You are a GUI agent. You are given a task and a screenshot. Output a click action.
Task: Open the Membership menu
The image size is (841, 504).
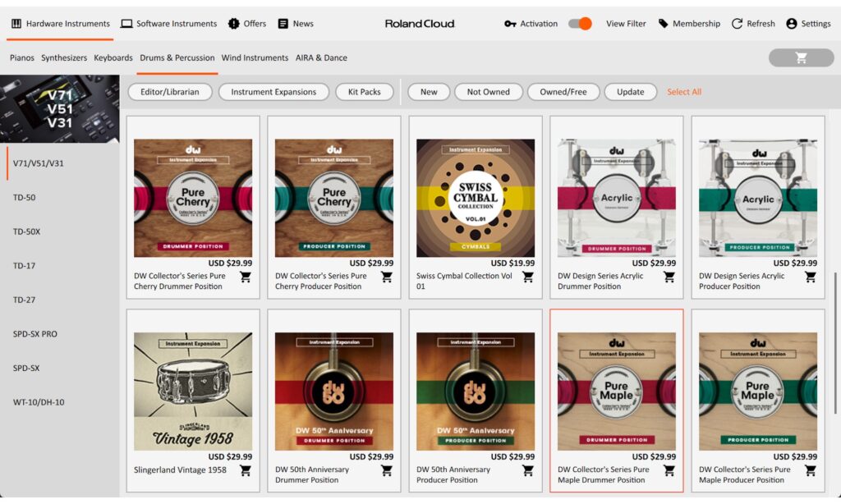tap(688, 24)
